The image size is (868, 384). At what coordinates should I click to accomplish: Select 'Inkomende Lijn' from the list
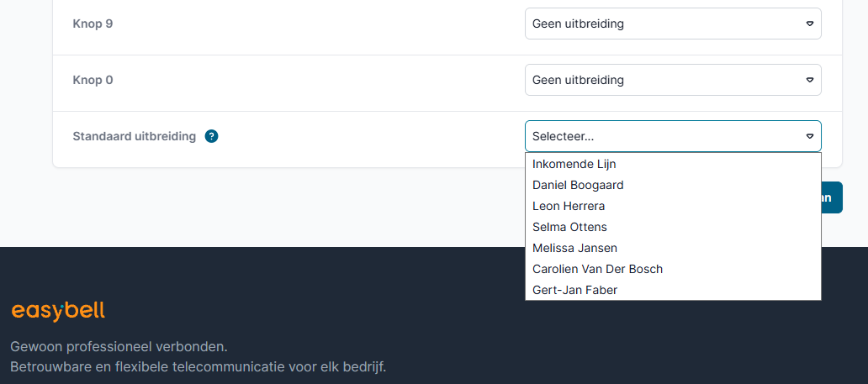574,164
